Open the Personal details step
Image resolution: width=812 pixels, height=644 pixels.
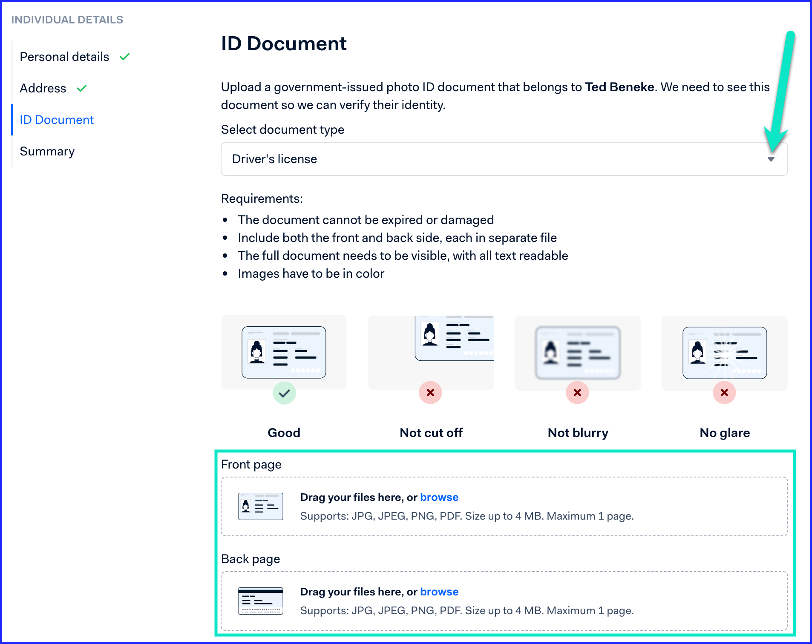pyautogui.click(x=64, y=57)
